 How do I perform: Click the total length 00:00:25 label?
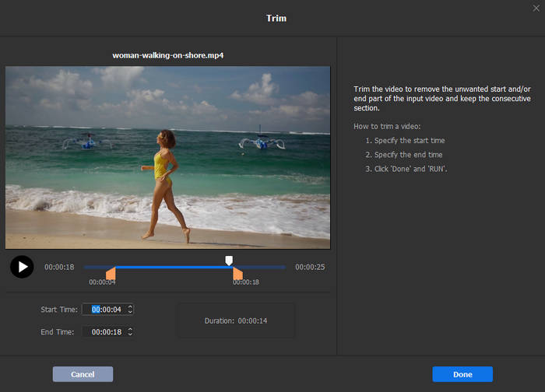310,267
